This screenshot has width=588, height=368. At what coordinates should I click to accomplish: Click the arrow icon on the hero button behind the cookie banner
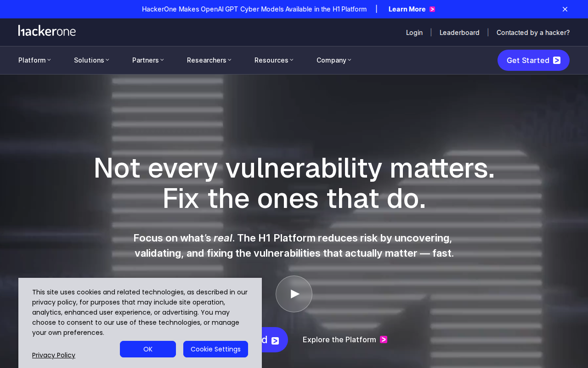click(275, 341)
